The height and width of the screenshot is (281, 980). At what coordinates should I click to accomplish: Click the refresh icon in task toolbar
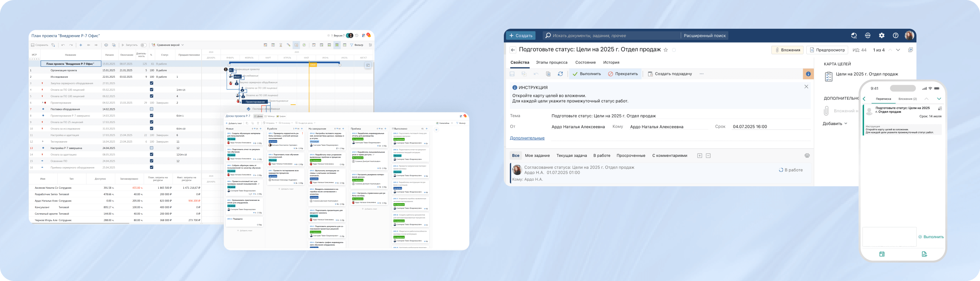click(x=560, y=74)
